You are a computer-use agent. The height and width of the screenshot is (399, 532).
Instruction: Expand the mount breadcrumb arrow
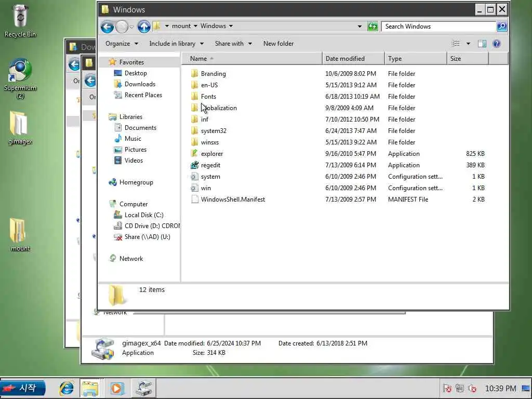coord(195,26)
